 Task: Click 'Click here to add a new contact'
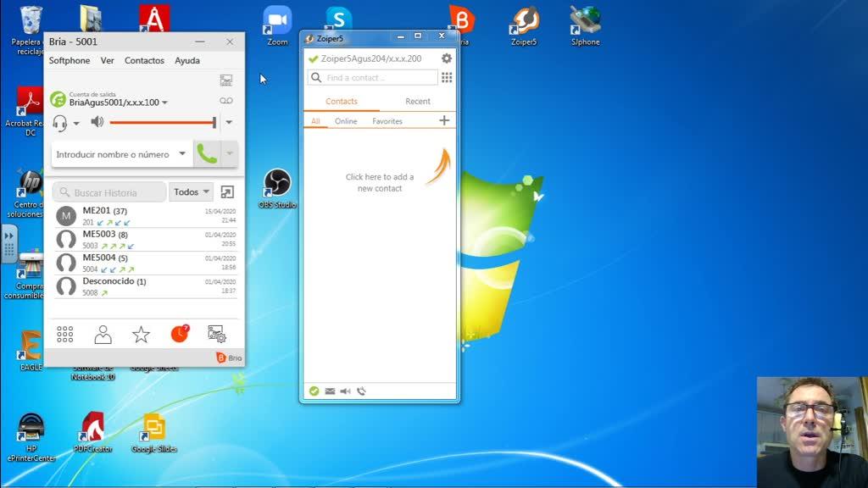click(x=380, y=183)
